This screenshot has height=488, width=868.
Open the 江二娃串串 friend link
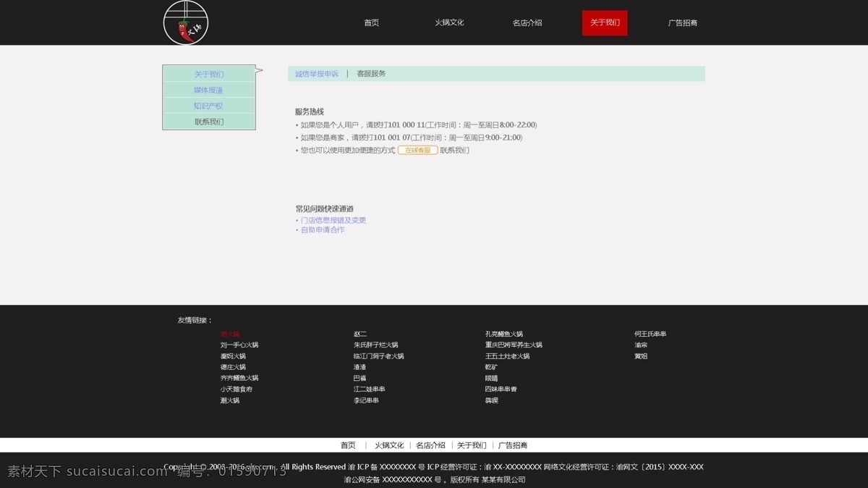click(370, 389)
